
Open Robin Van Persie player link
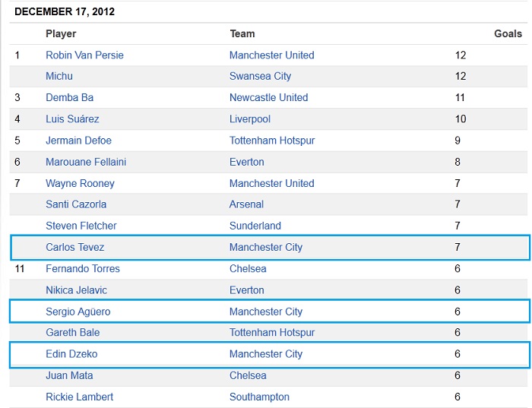(x=84, y=55)
